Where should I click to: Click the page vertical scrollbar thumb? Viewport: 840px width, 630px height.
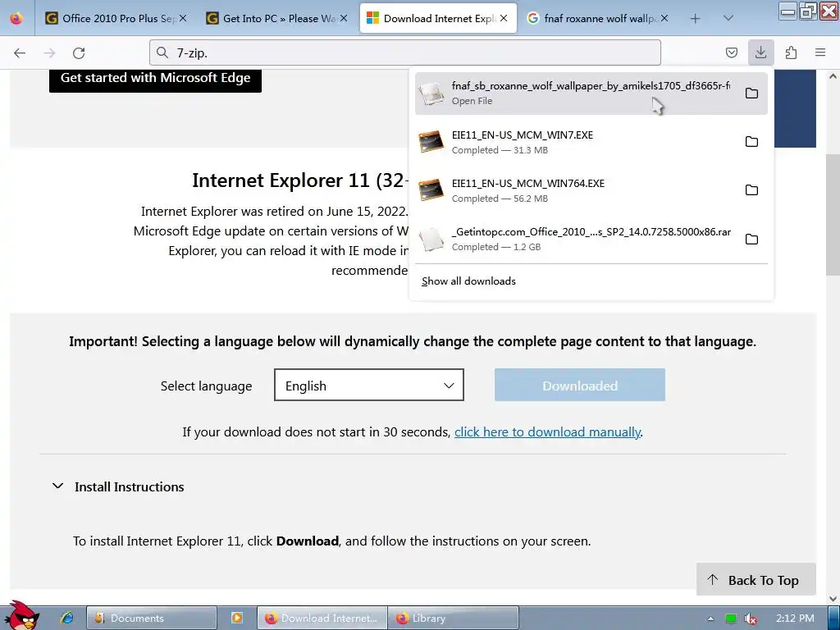833,217
